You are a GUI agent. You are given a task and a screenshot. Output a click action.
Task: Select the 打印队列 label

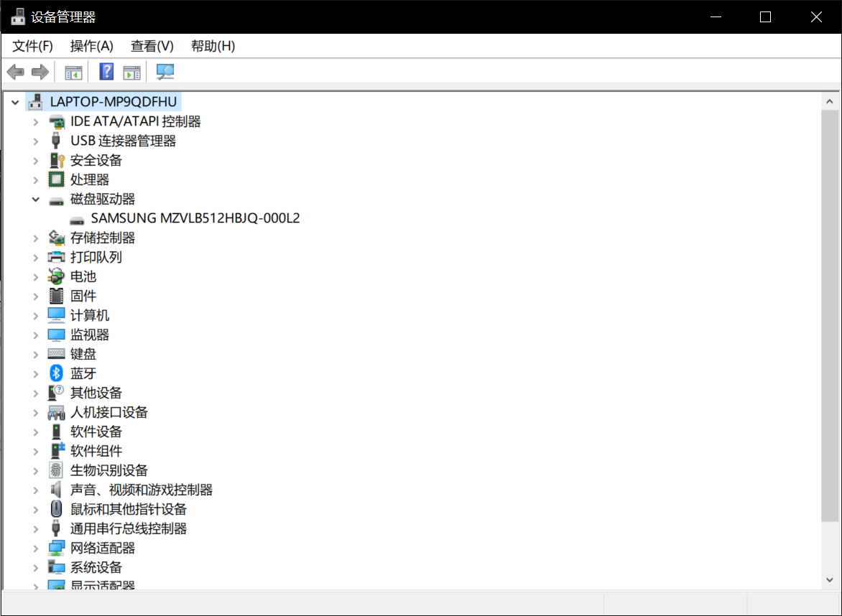click(x=96, y=256)
